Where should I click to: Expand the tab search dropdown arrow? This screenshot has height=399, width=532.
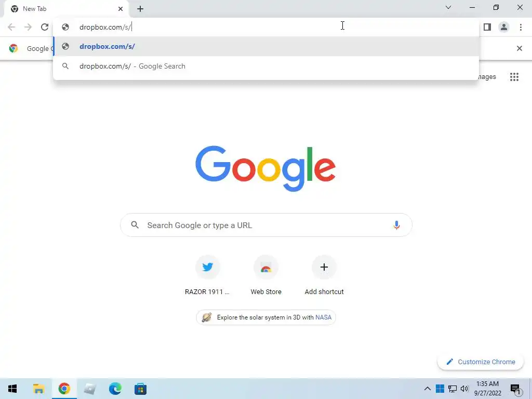pyautogui.click(x=448, y=7)
